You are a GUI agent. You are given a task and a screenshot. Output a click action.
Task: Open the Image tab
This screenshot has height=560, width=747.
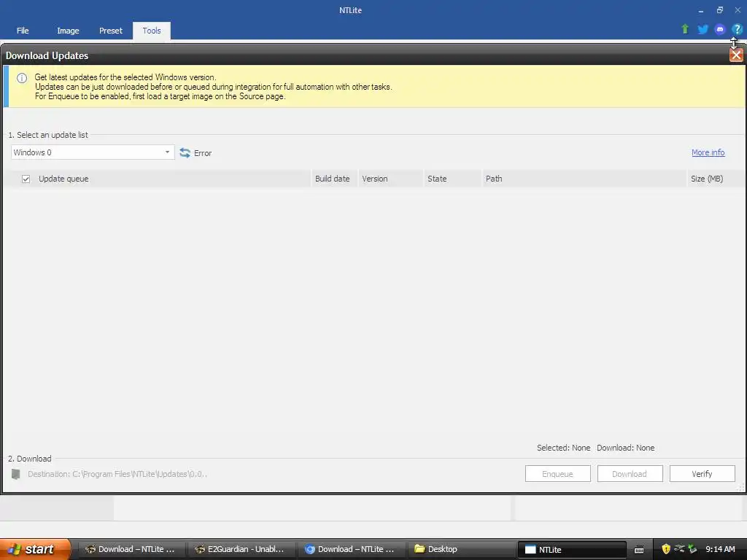pos(68,31)
